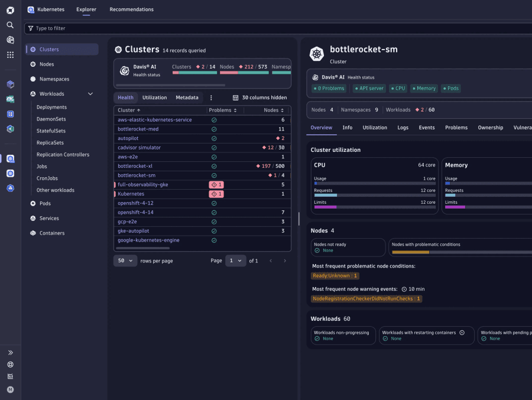Sort by the Problems column header
532x400 pixels.
223,110
